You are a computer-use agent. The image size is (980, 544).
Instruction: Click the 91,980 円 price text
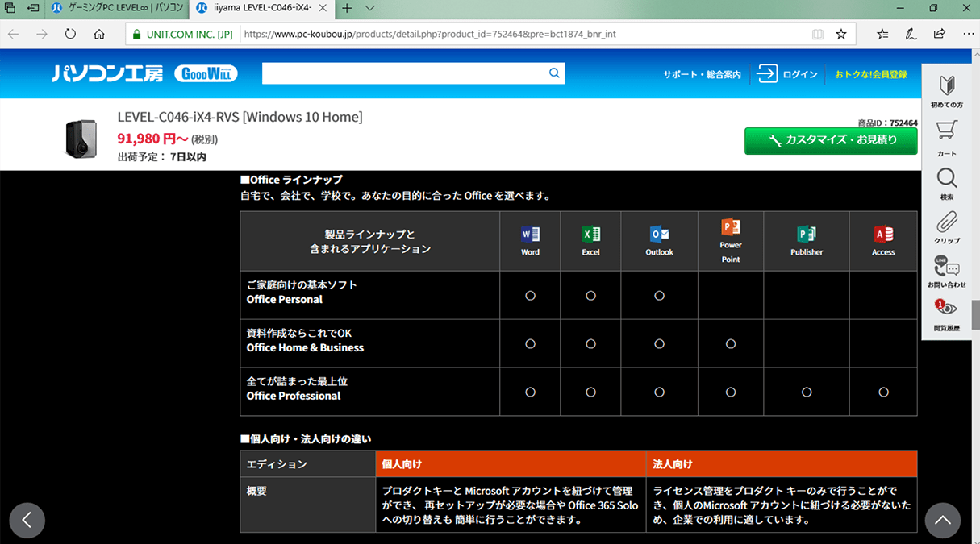coord(152,139)
